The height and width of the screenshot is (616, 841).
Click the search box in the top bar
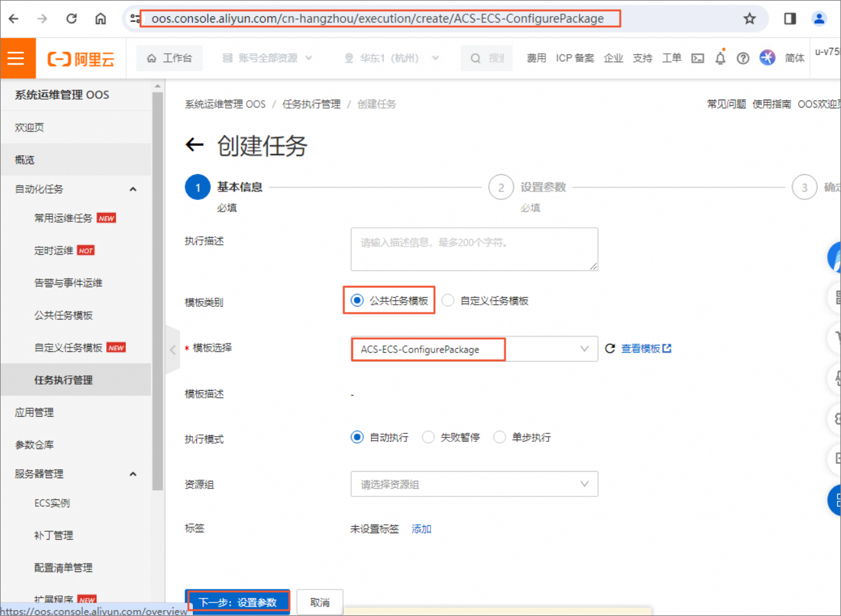pyautogui.click(x=487, y=58)
